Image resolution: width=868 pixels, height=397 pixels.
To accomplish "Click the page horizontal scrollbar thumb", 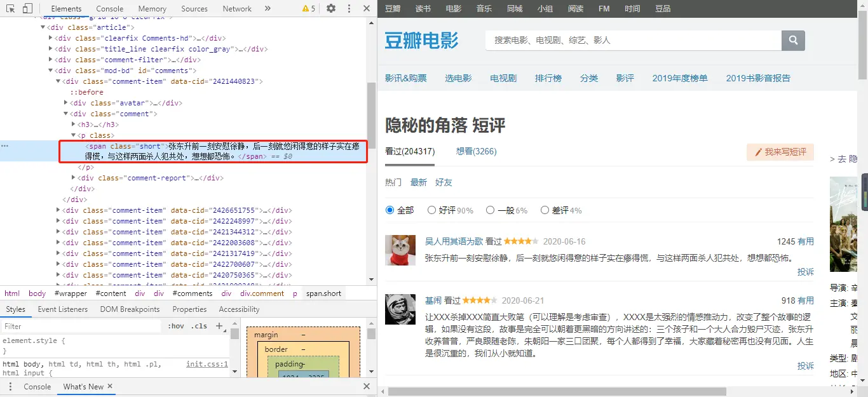I will tap(557, 391).
